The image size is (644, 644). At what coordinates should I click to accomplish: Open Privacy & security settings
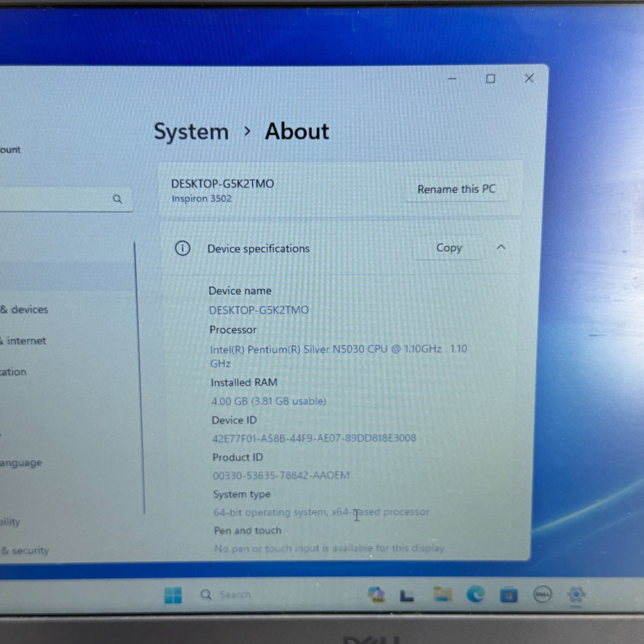click(x=26, y=550)
